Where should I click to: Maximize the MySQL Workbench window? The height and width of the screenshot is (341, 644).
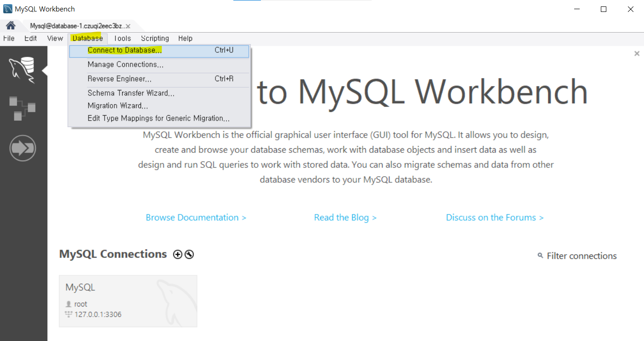(604, 9)
